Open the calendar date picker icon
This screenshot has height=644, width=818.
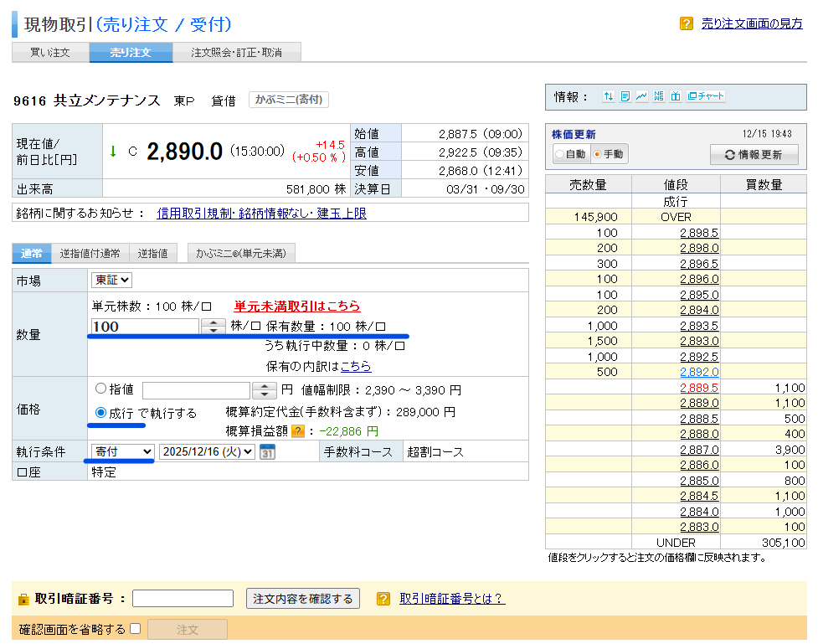tap(267, 452)
